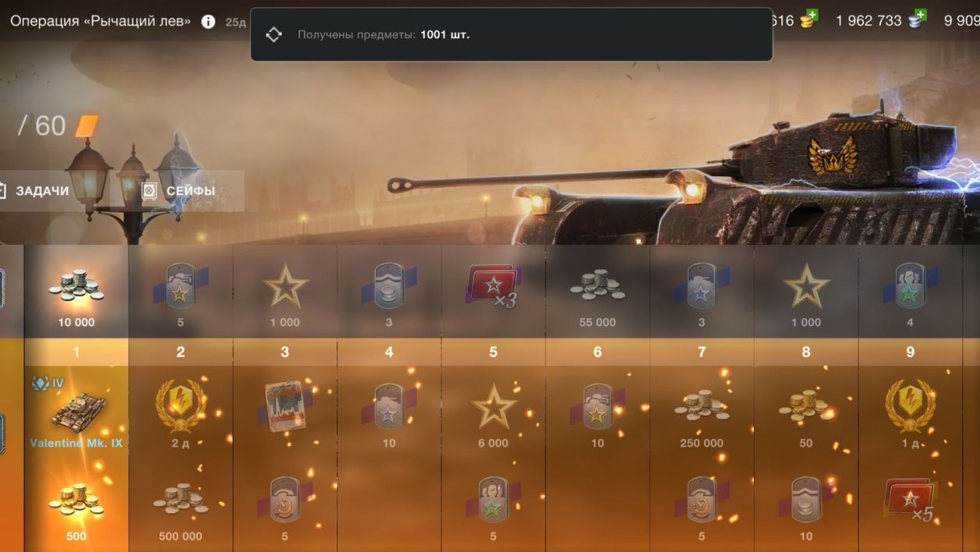Select the 6 000 star reward at stage 5
The width and height of the screenshot is (980, 552).
493,412
